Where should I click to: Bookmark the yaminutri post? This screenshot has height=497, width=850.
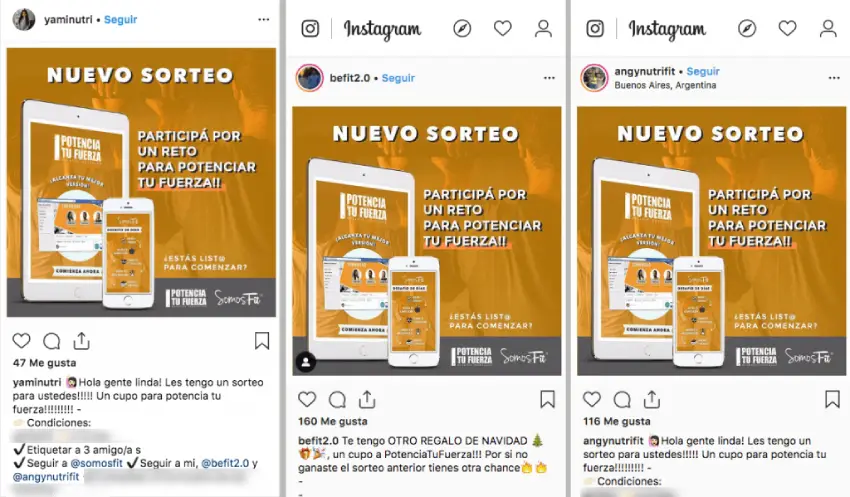pyautogui.click(x=262, y=341)
